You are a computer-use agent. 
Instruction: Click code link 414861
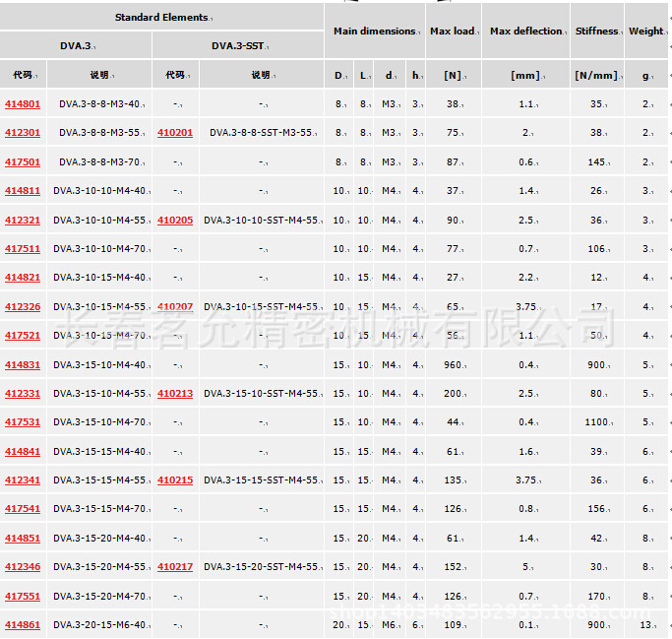pos(23,625)
